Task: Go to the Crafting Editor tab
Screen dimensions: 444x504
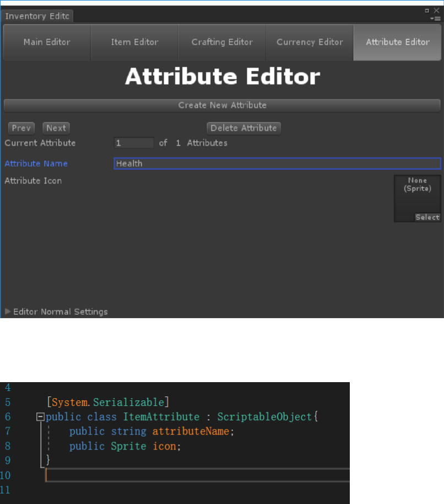Action: pyautogui.click(x=222, y=42)
